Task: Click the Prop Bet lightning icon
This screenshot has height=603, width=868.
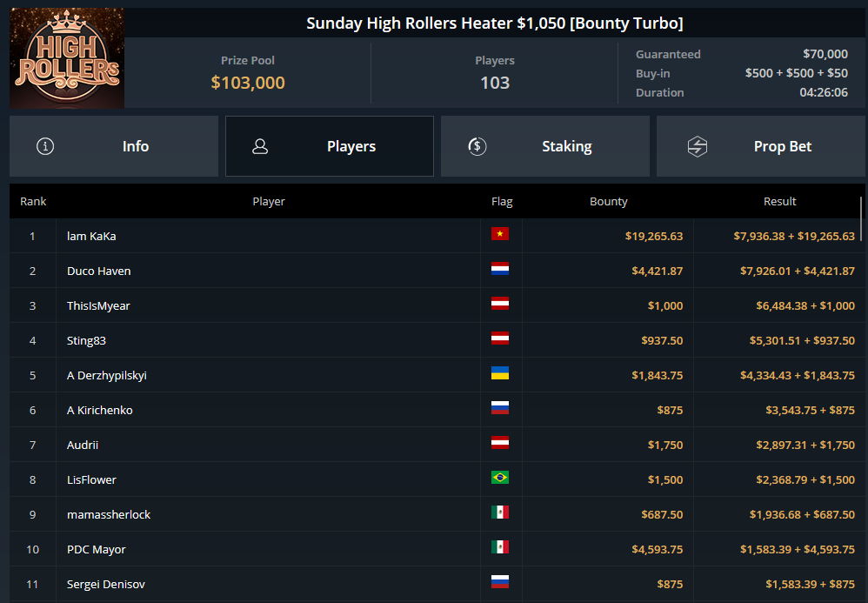Action: click(x=698, y=146)
